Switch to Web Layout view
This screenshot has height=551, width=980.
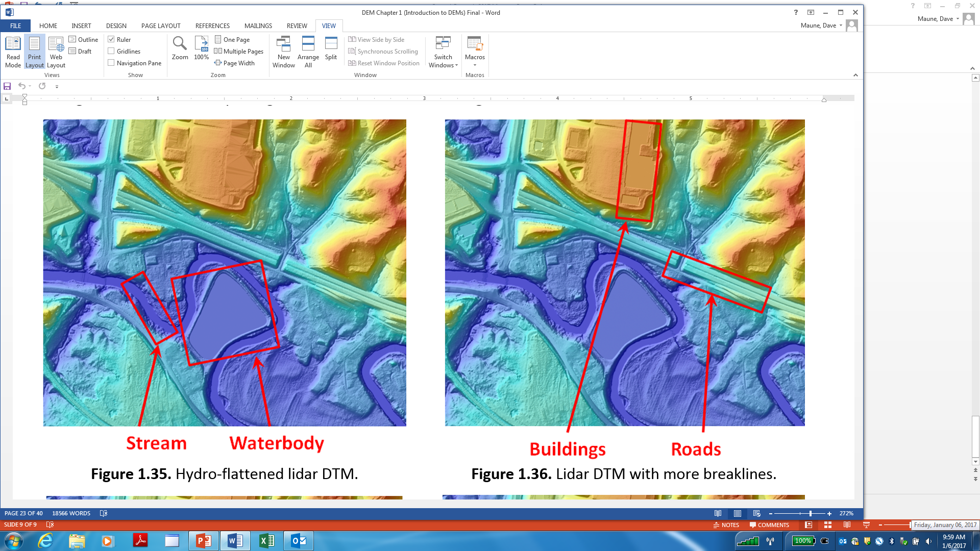(x=56, y=52)
